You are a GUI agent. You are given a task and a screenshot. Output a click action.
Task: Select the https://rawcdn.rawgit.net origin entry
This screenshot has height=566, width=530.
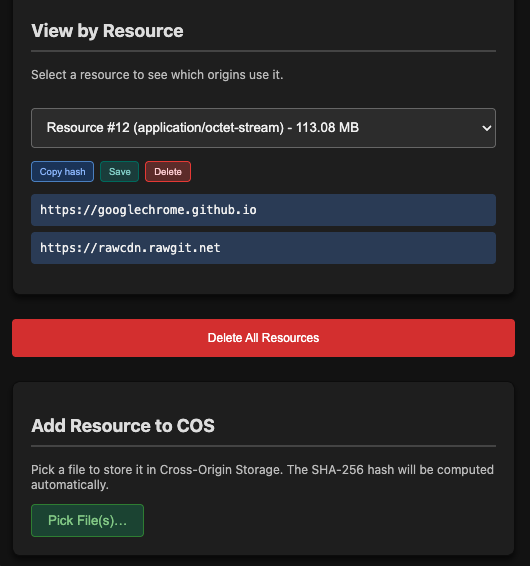(x=263, y=248)
